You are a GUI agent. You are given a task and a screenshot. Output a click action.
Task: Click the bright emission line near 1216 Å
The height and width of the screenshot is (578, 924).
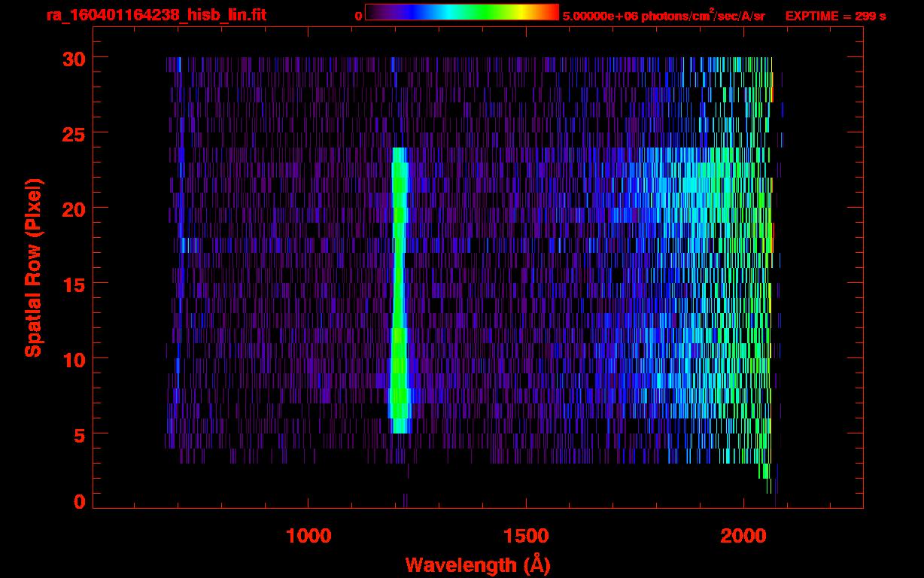pyautogui.click(x=399, y=291)
